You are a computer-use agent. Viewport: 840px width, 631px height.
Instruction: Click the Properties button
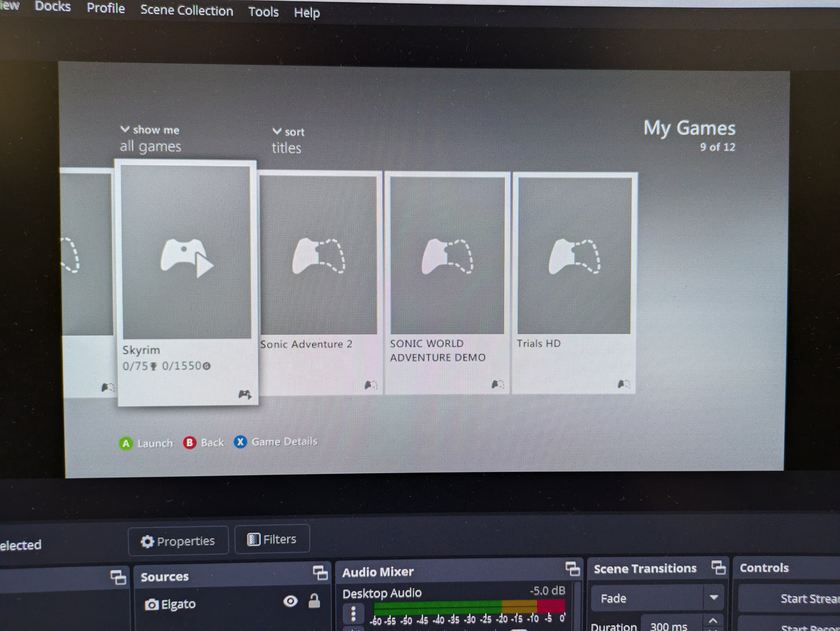[x=178, y=541]
